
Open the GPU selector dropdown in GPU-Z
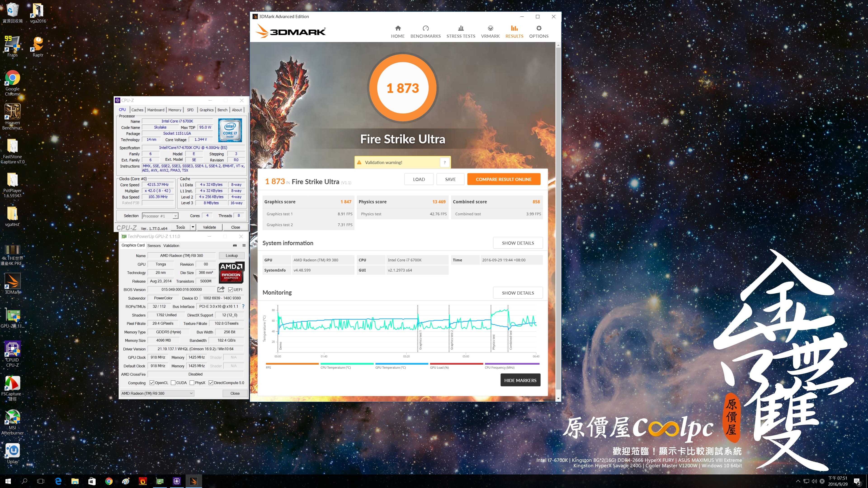(157, 393)
